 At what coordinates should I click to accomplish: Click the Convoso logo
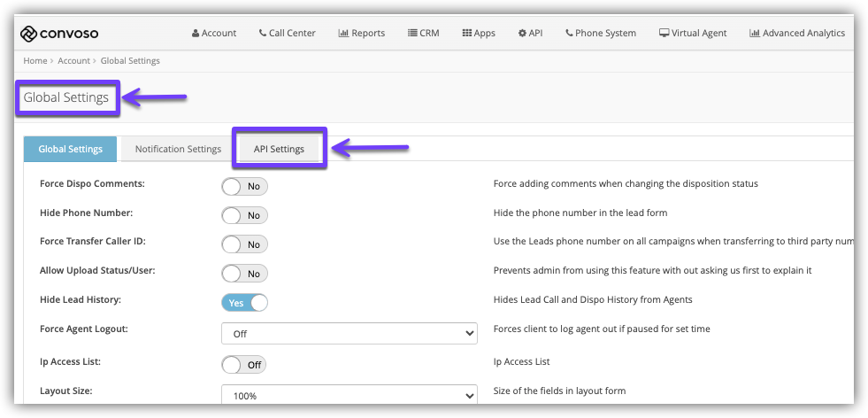coord(59,34)
